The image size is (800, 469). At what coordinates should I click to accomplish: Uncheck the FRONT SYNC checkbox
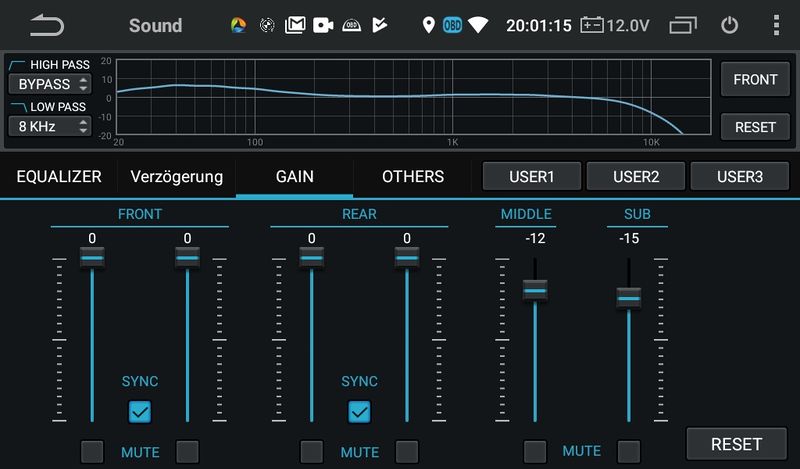(x=140, y=411)
